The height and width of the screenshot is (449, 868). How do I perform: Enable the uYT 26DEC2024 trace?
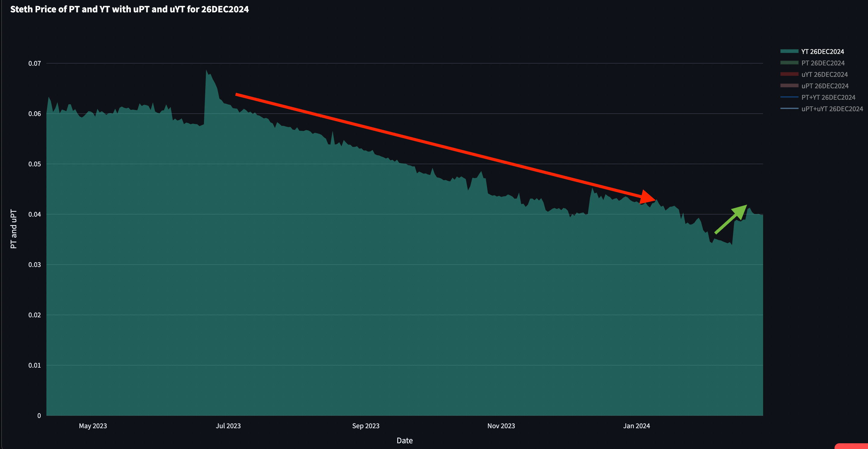[824, 74]
